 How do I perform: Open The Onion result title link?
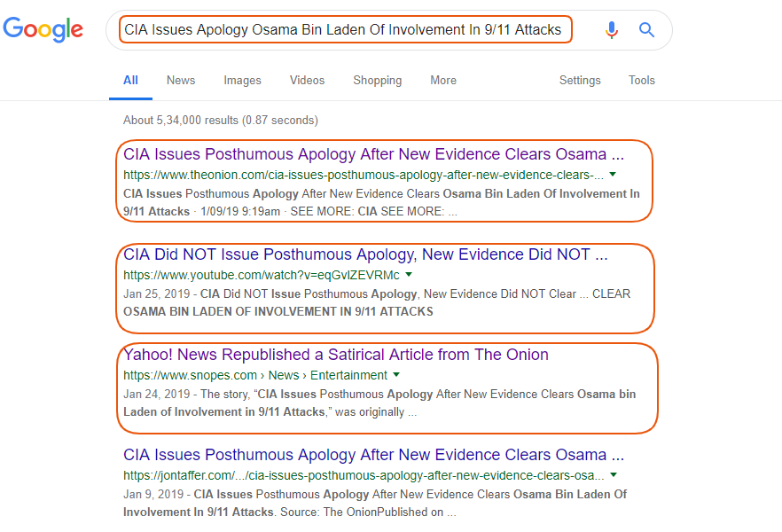373,154
